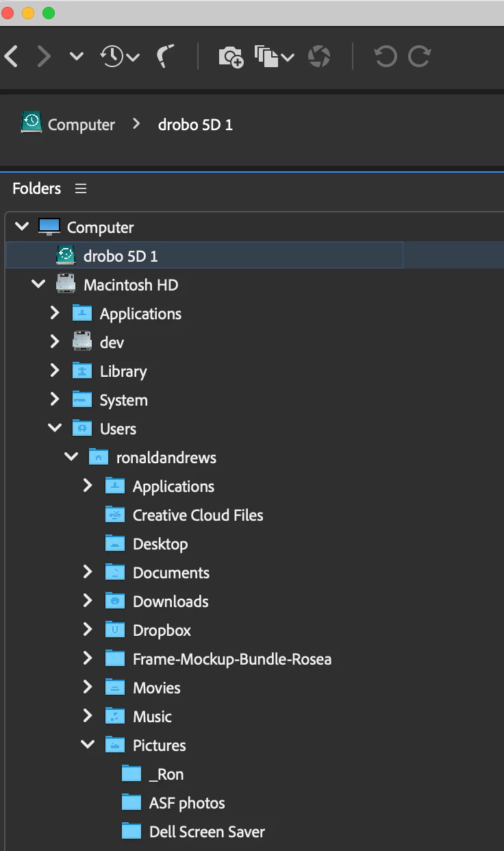Click the Macintosh HD disk icon
The width and height of the screenshot is (504, 851).
point(66,284)
